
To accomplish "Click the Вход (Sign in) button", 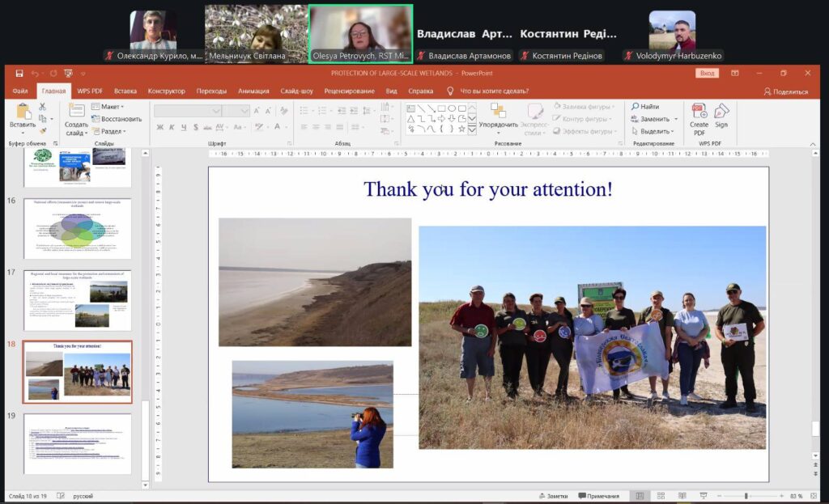I will point(707,73).
